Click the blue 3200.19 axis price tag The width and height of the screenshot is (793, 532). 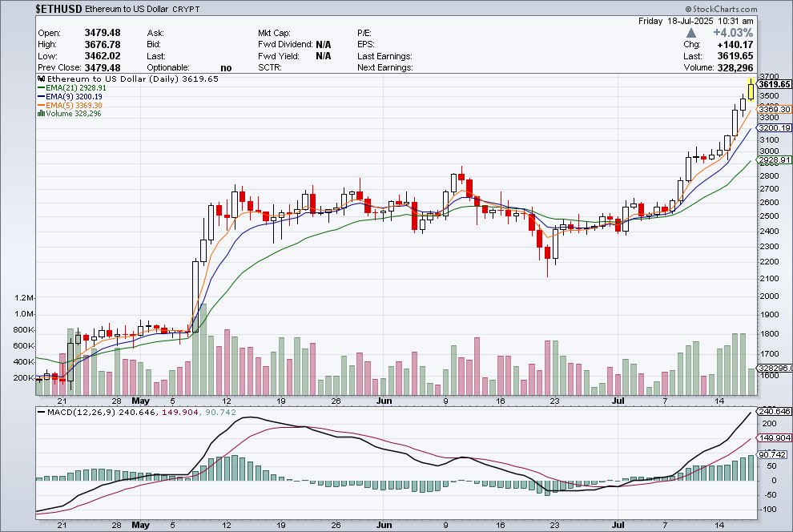[775, 128]
